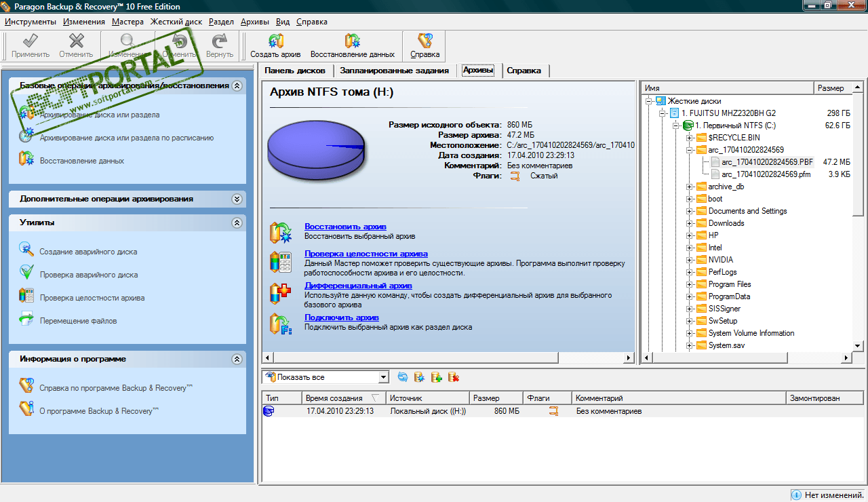Click the delete archive icon with red X
The image size is (868, 502).
[x=454, y=377]
